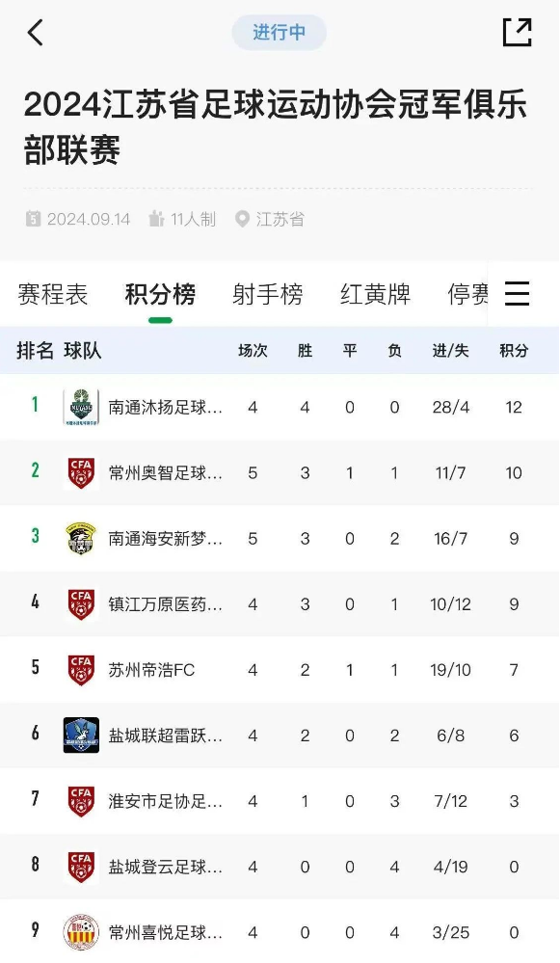
Task: Tap the 进行中 status badge
Action: (279, 32)
